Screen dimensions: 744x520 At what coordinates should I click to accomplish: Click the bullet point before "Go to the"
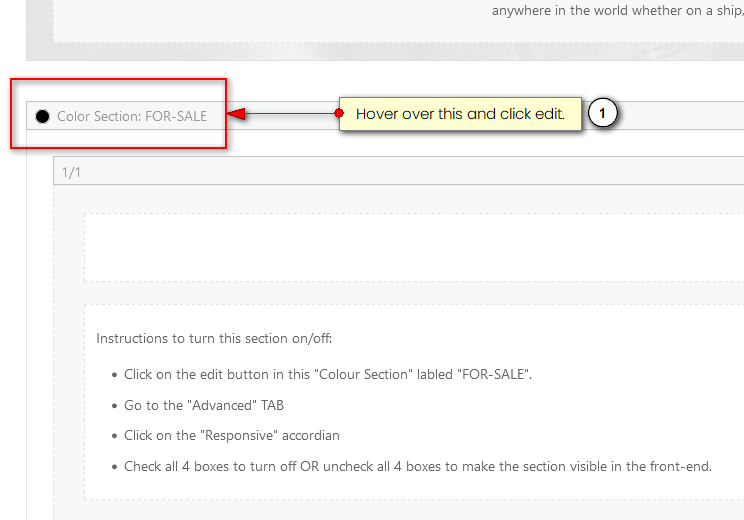point(112,406)
